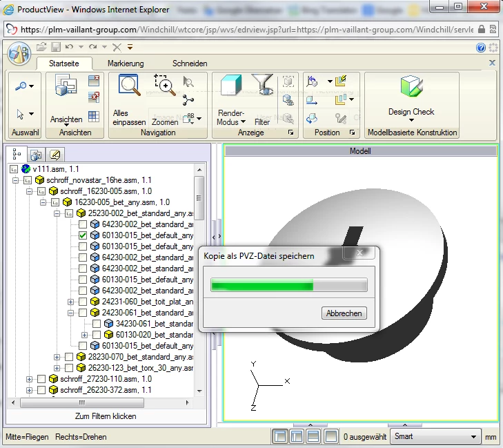
Task: Click the ribbon minimize X at right
Action: 492,63
